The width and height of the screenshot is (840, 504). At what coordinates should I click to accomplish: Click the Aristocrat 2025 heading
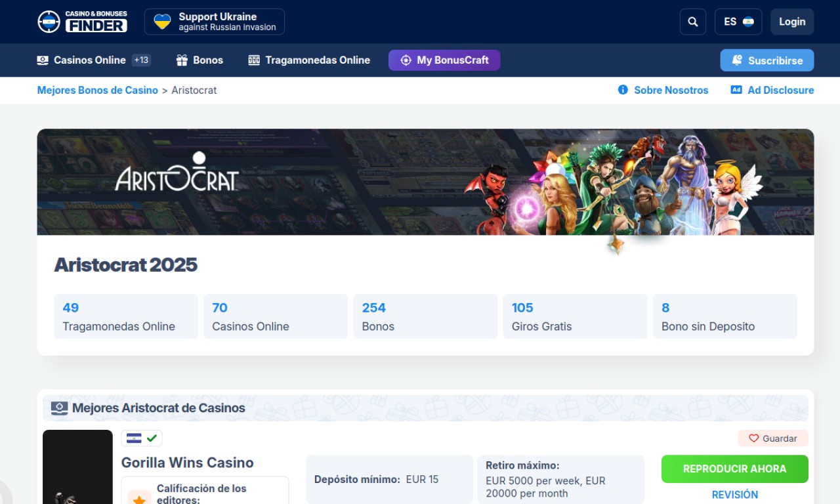[125, 264]
